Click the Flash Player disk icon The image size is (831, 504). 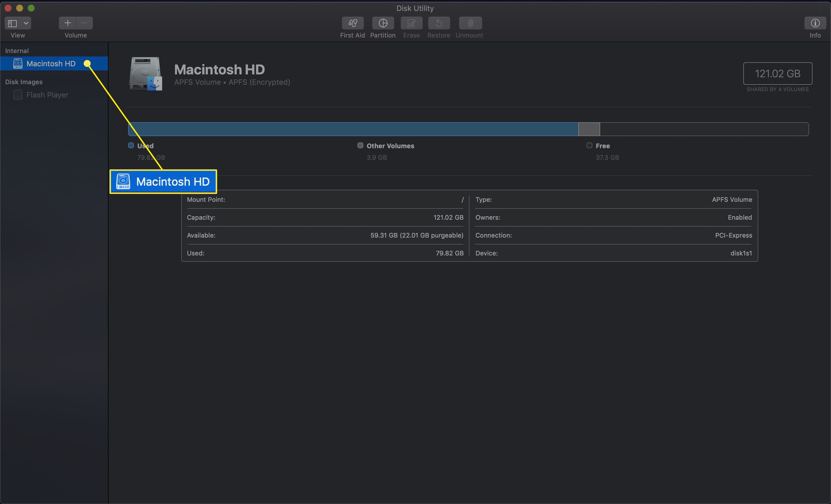(x=18, y=95)
